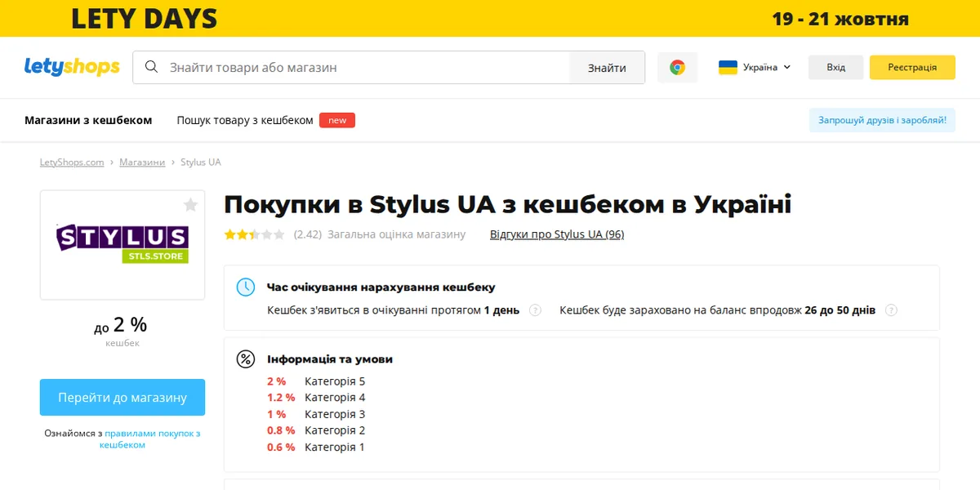Click the LETY DAYS banner title
This screenshot has height=490, width=980.
coord(144,18)
